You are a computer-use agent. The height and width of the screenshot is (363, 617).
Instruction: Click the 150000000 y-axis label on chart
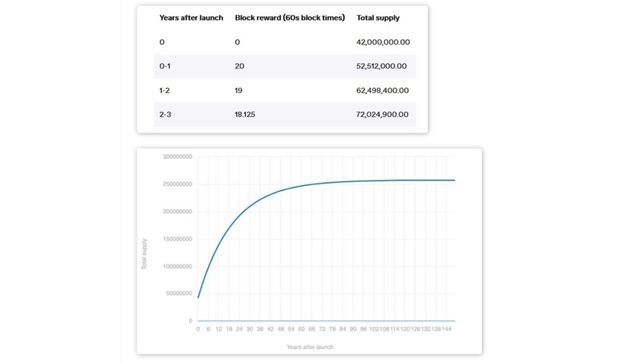(177, 239)
